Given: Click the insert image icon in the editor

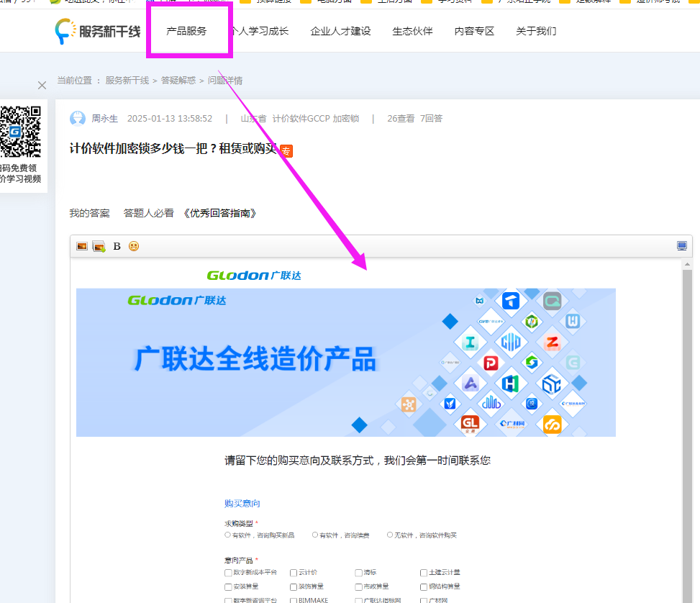Looking at the screenshot, I should (82, 246).
